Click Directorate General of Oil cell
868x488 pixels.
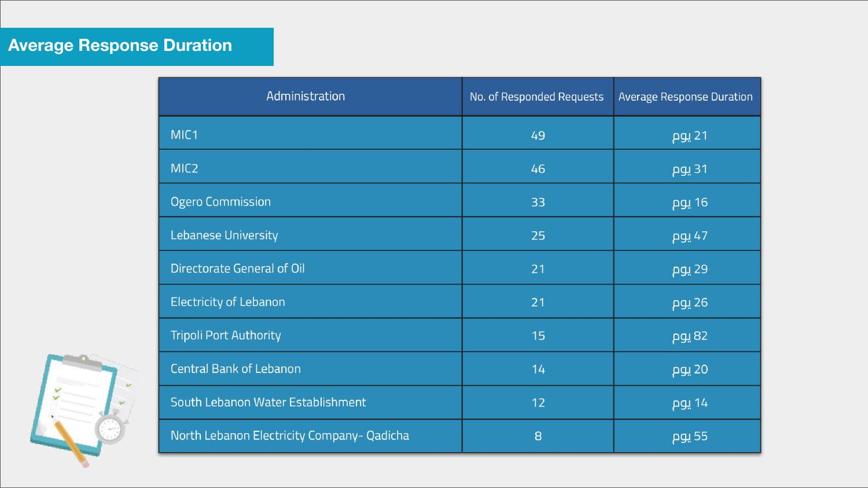310,268
